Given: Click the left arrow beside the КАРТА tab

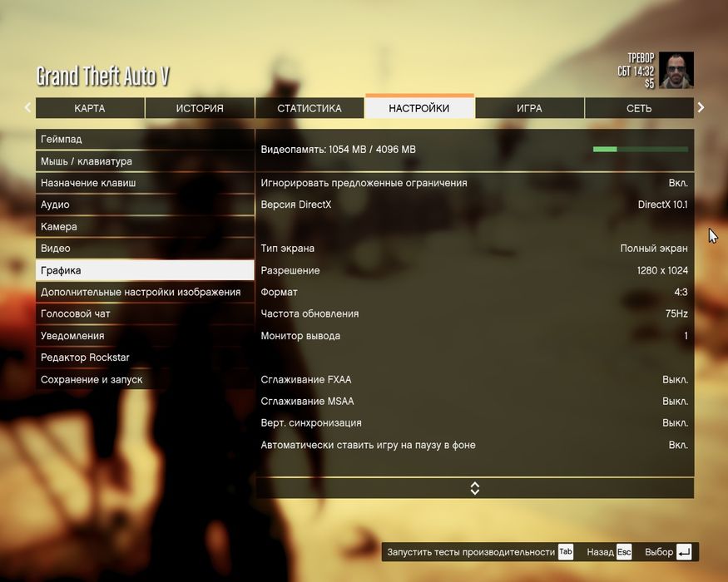Looking at the screenshot, I should (27, 108).
